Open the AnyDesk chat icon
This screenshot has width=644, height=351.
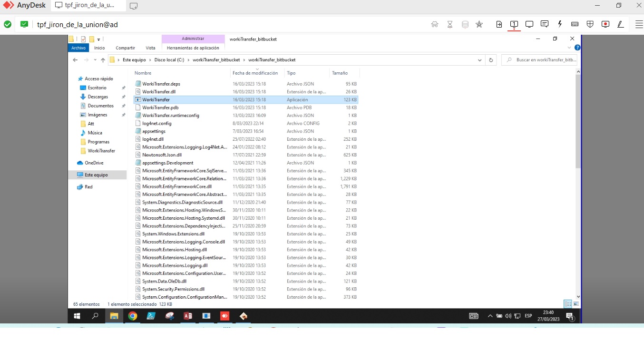tap(545, 24)
